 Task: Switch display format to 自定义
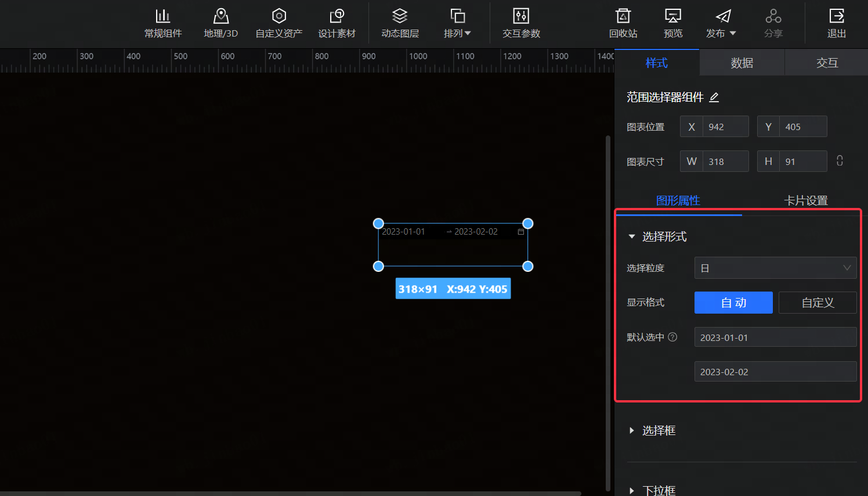818,303
